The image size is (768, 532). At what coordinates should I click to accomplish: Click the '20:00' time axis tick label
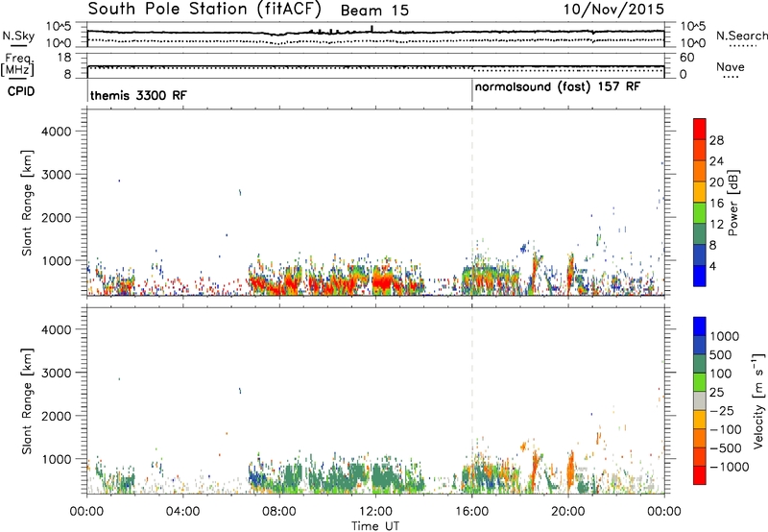567,512
